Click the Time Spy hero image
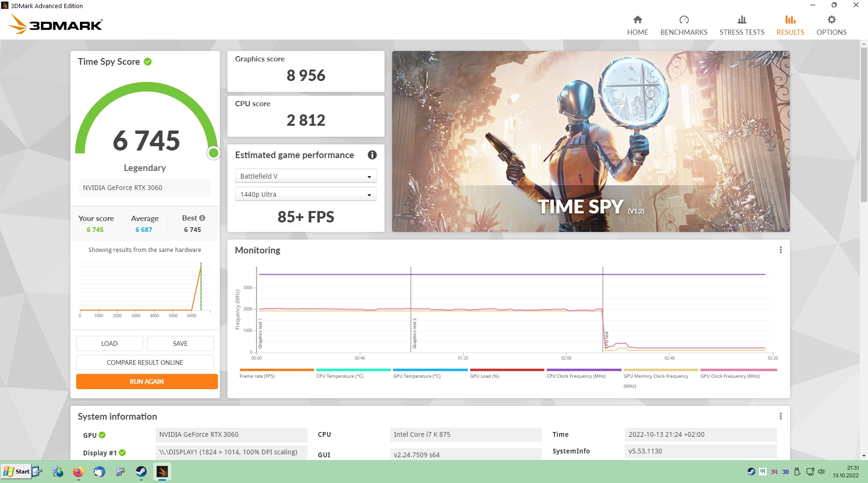The width and height of the screenshot is (868, 483). click(591, 141)
